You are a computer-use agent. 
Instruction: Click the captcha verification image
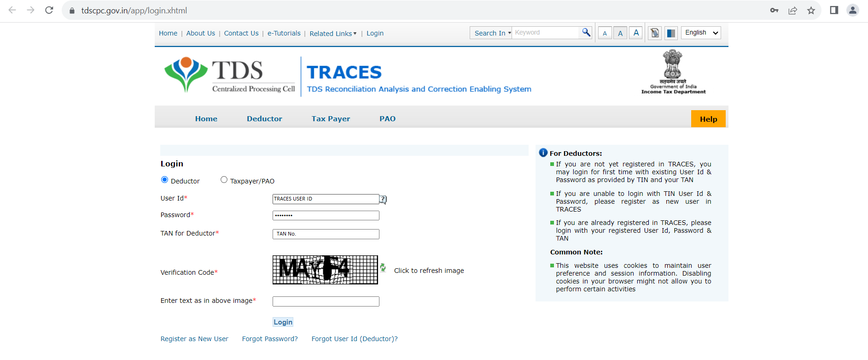point(325,270)
